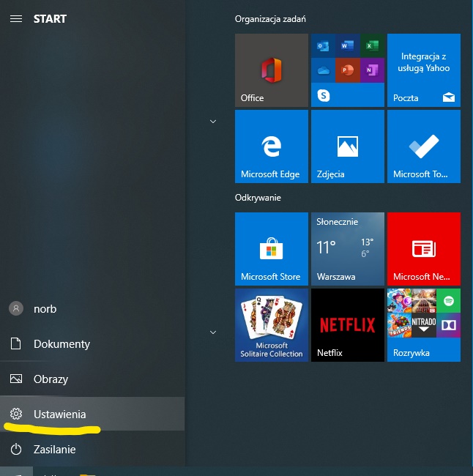Open the Warszawa weather tile
This screenshot has height=476, width=473.
click(x=348, y=249)
